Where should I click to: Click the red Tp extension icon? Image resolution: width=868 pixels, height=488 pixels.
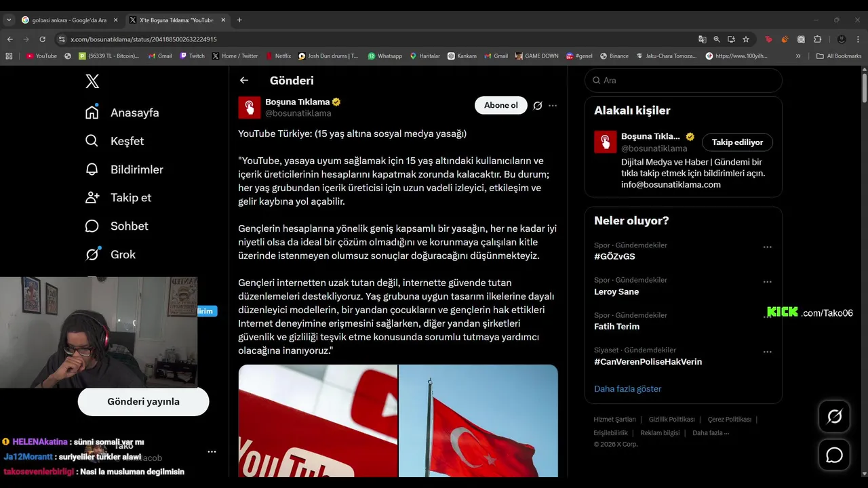(768, 39)
